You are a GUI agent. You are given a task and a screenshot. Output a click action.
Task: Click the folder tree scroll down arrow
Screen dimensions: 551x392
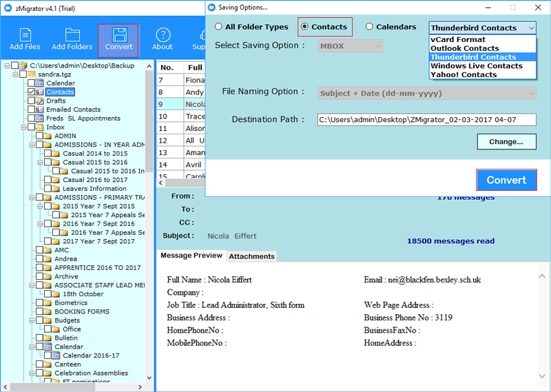click(149, 378)
